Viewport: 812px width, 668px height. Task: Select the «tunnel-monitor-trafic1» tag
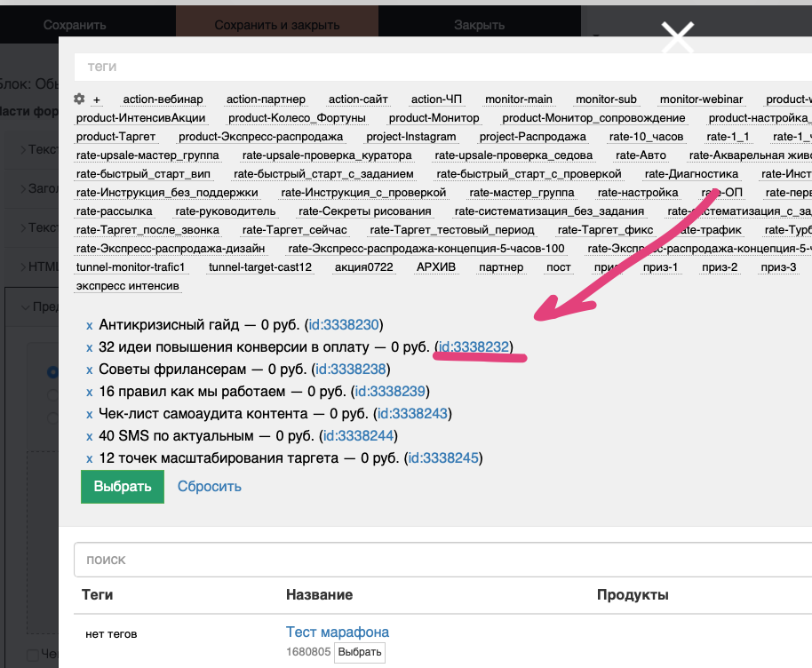(131, 267)
